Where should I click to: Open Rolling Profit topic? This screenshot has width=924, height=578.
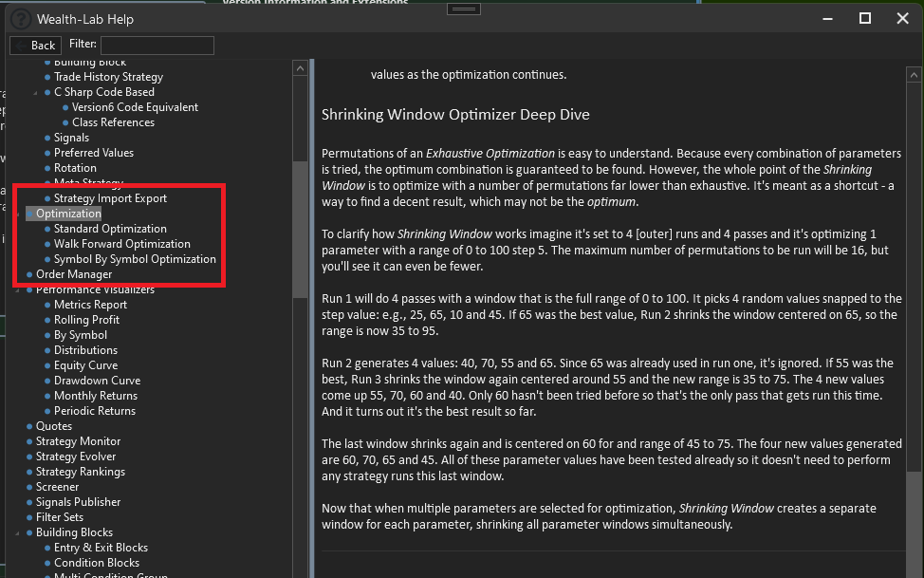(86, 320)
